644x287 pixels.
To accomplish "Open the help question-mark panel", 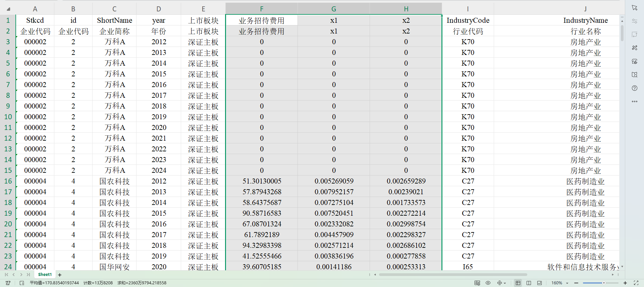I will (x=634, y=88).
